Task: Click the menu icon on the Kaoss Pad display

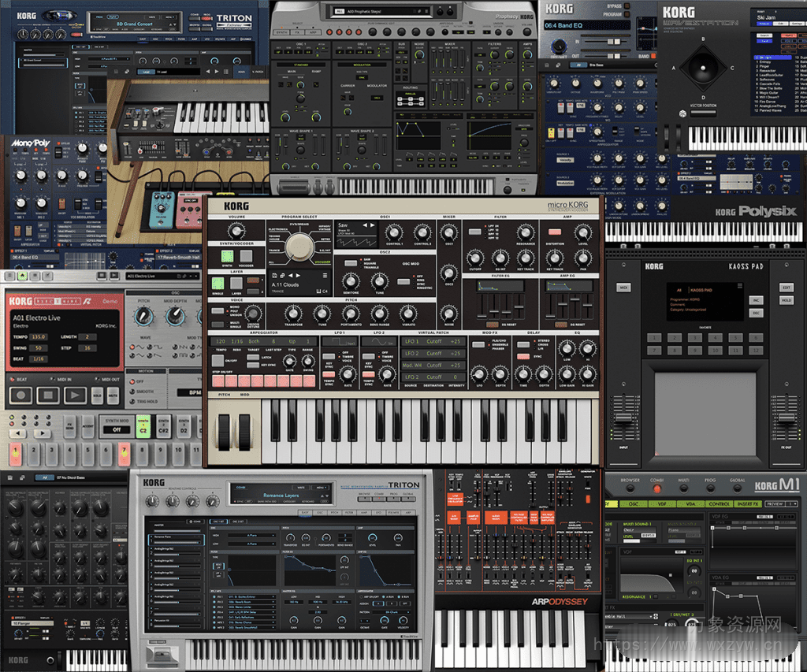Action: point(740,285)
